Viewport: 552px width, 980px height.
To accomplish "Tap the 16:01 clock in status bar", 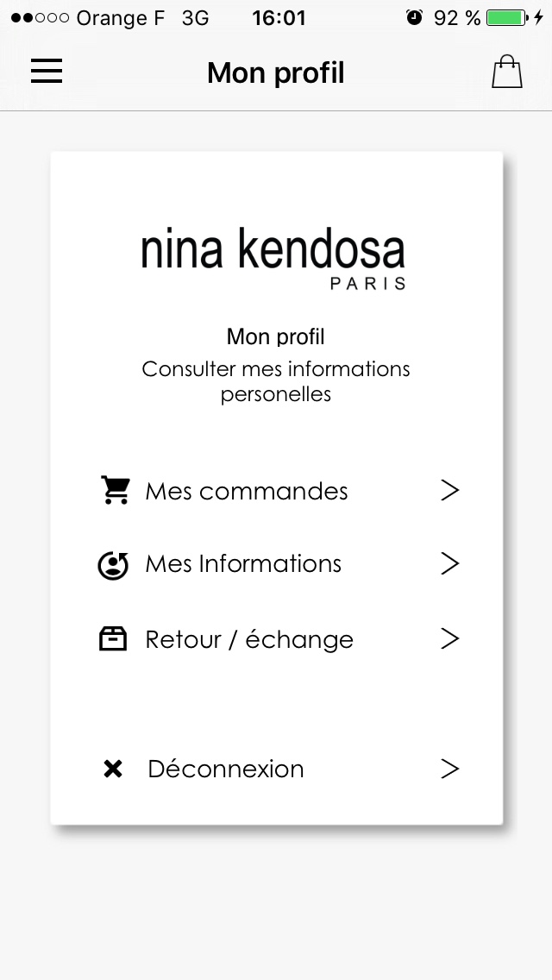I will click(279, 17).
